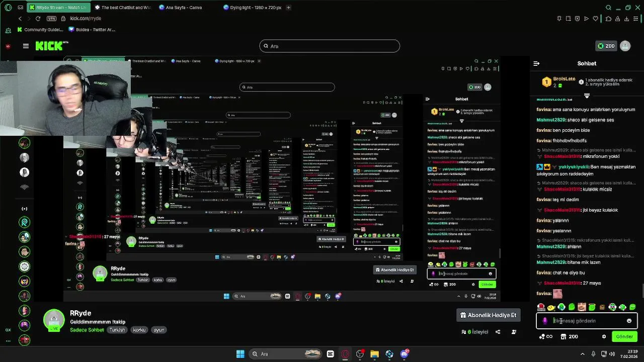Open Windows Start menu
644x362 pixels.
pyautogui.click(x=240, y=354)
